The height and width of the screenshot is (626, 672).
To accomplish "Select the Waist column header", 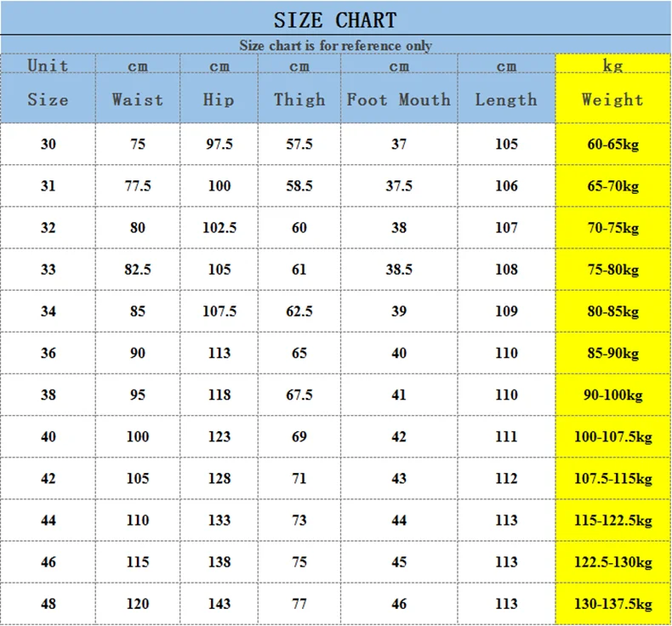I will (138, 100).
